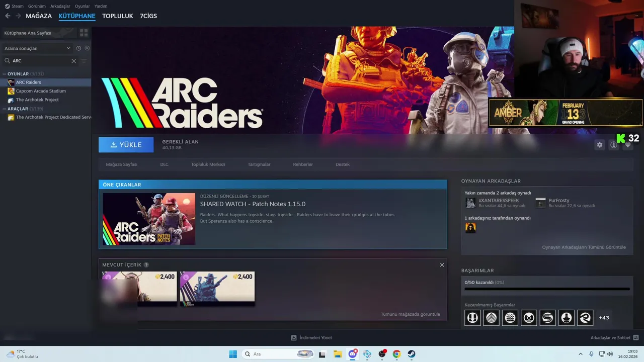Open sixth unearned achievement icon
This screenshot has height=362, width=644.
click(567, 318)
